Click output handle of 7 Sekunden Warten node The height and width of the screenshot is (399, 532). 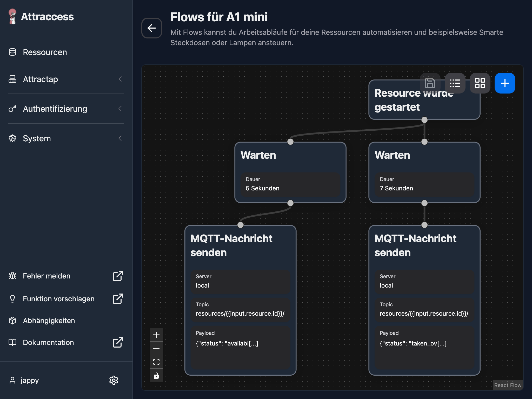[424, 203]
